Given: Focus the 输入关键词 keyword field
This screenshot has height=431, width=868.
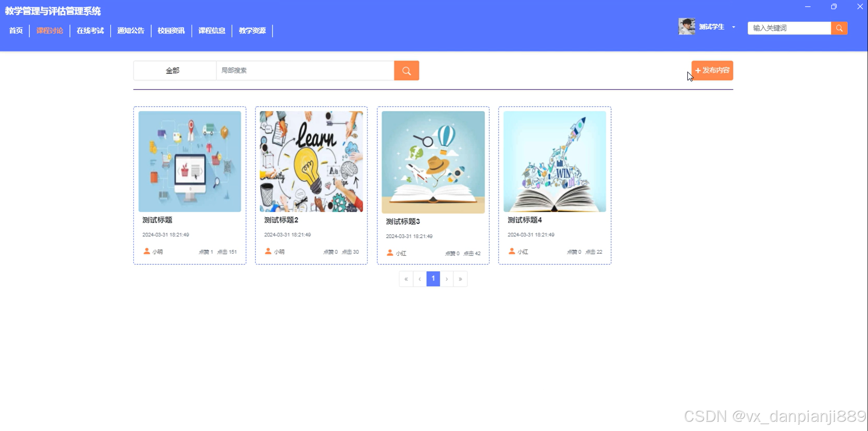Looking at the screenshot, I should (789, 28).
